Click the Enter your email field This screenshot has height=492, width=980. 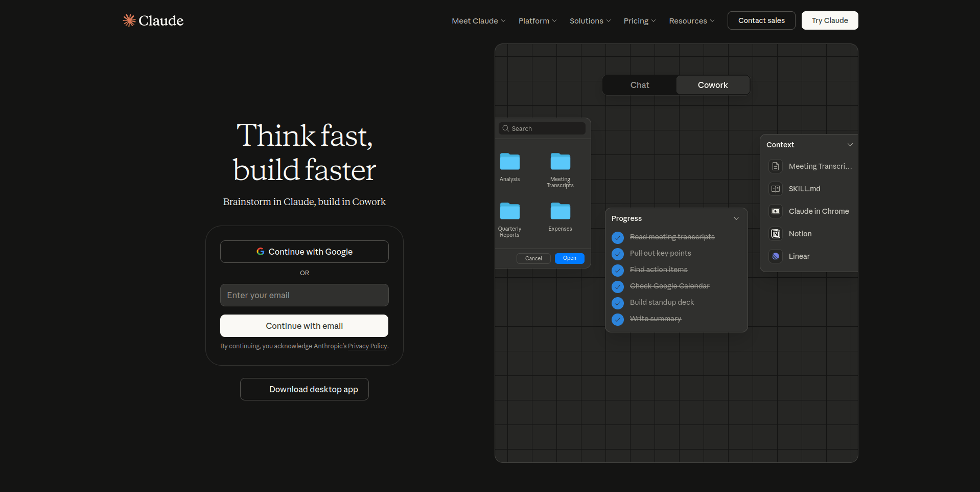point(305,295)
